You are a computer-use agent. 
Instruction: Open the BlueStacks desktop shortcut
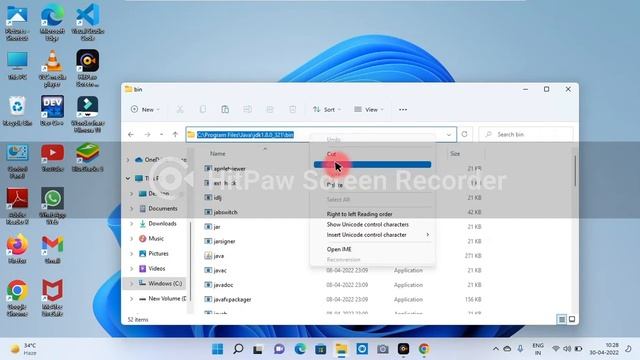[88, 157]
